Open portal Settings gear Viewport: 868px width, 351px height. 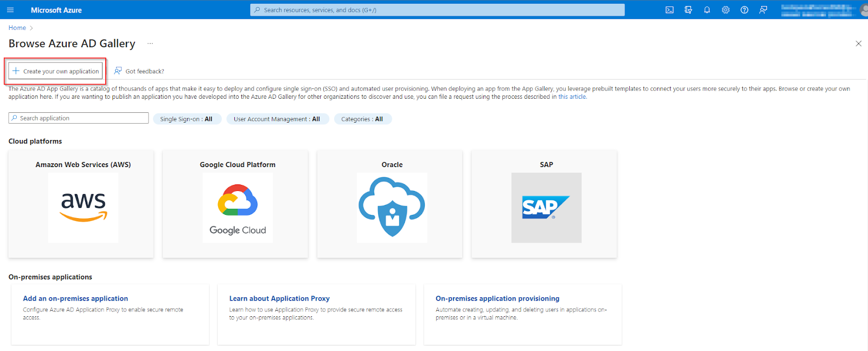(726, 10)
